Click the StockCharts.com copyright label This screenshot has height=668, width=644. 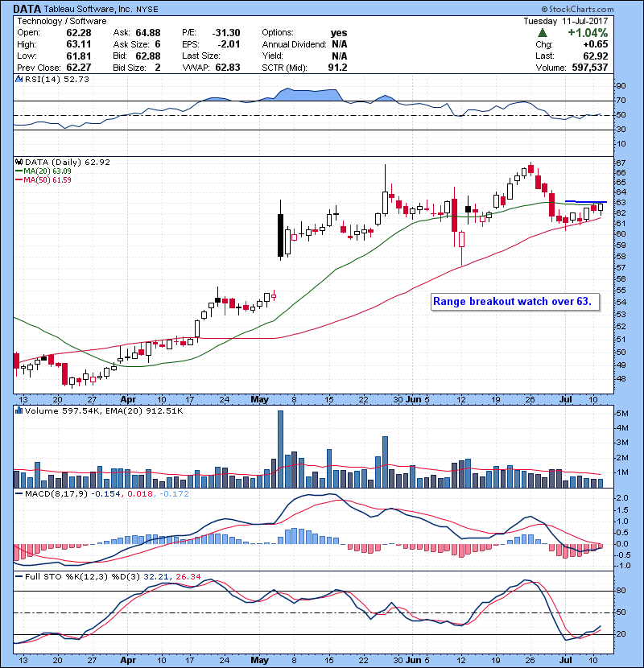577,9
